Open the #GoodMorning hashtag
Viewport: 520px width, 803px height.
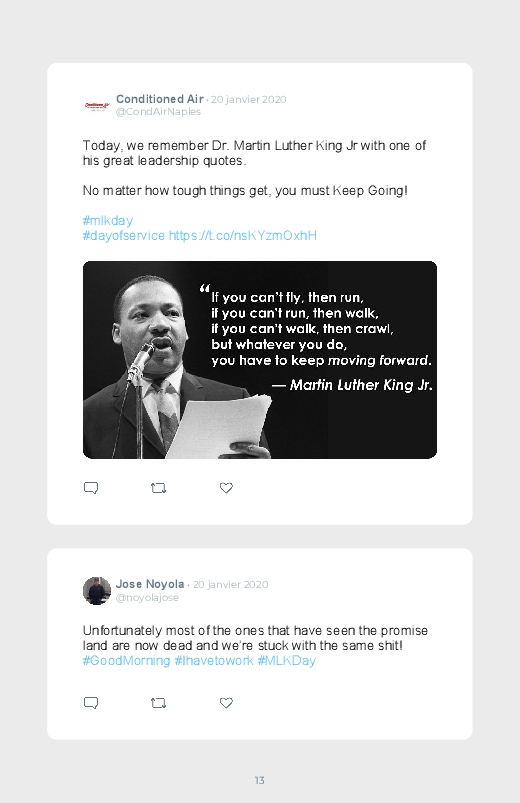[126, 661]
